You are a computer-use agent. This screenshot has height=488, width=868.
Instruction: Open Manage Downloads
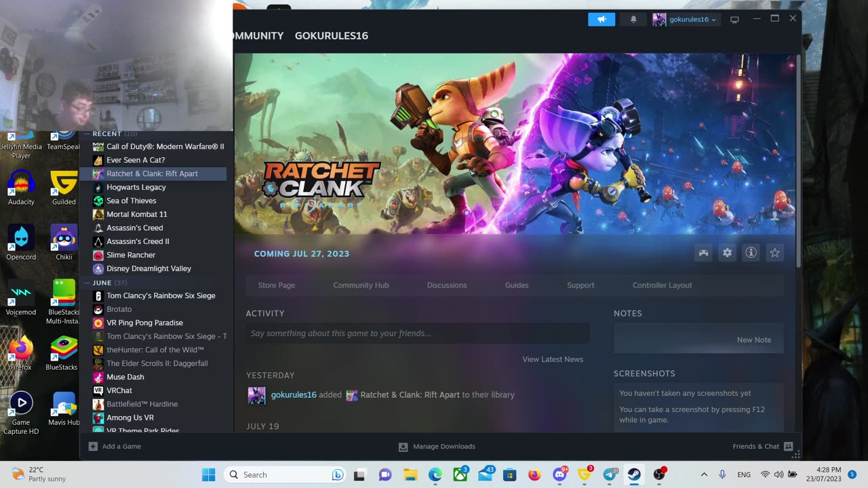click(437, 447)
